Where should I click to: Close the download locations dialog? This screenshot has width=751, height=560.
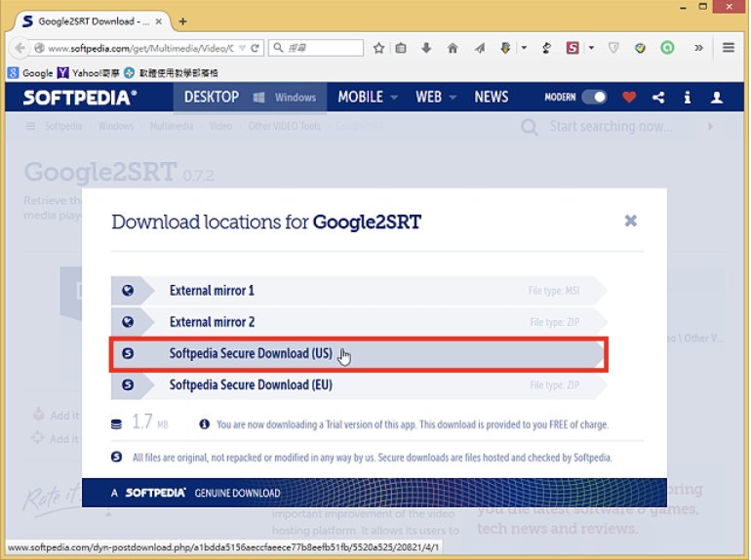(631, 220)
